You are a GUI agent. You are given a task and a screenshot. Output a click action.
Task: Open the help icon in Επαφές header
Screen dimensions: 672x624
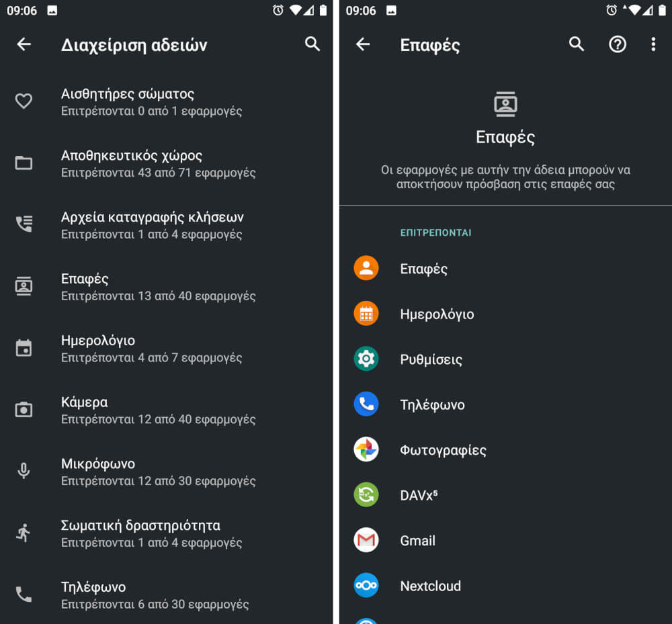pyautogui.click(x=617, y=44)
